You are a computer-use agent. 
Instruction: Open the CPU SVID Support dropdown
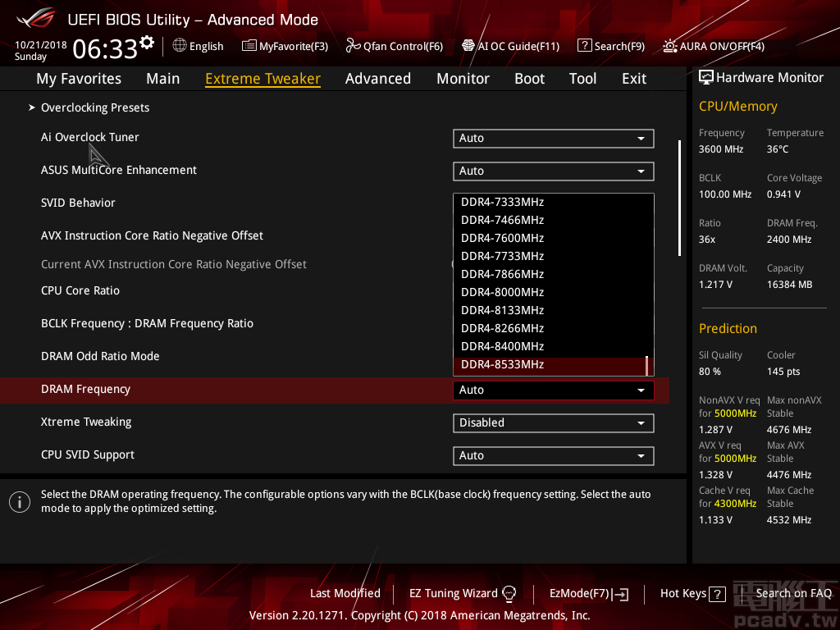click(554, 455)
